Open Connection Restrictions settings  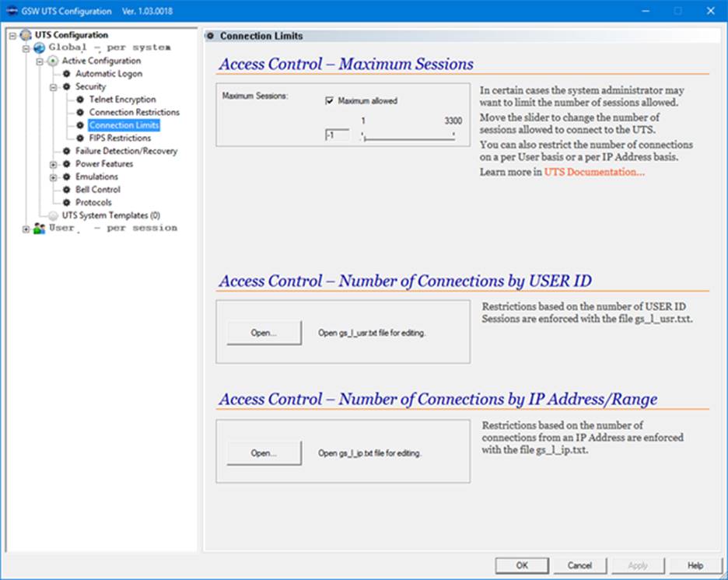(135, 112)
